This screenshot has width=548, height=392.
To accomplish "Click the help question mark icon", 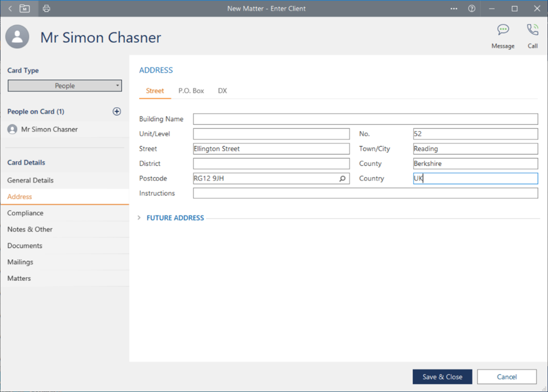I will click(472, 8).
